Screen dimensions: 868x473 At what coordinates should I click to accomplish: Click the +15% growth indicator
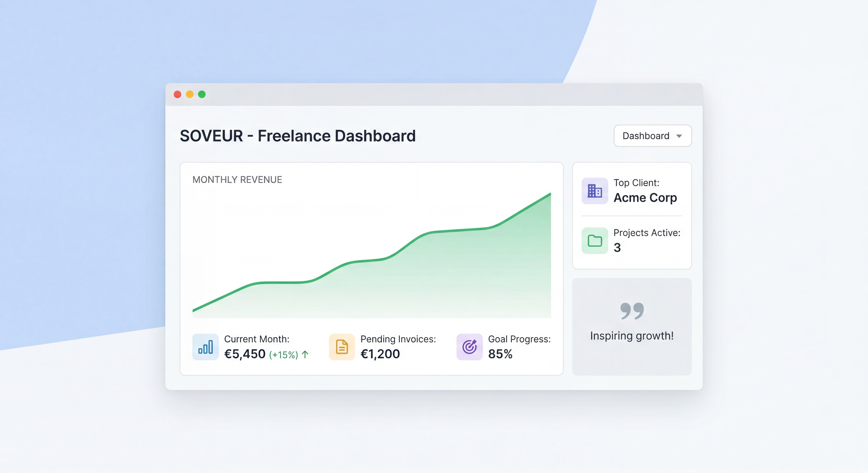coord(283,354)
